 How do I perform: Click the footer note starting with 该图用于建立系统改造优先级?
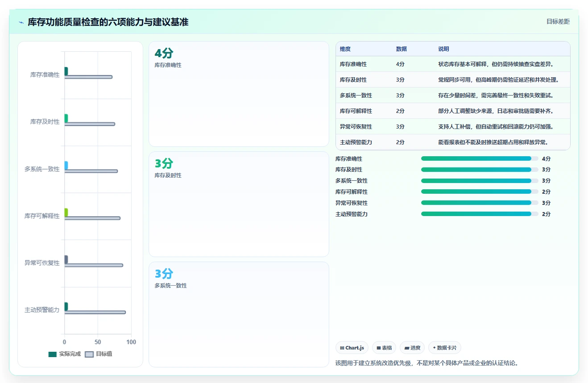(427, 363)
